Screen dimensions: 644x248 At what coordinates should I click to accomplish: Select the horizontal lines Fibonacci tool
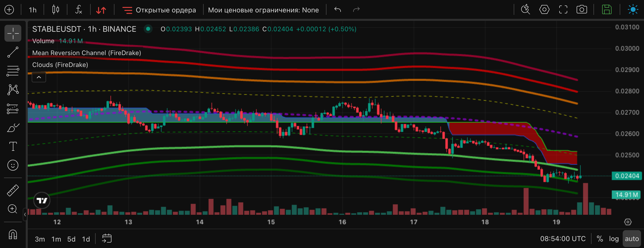pos(13,71)
